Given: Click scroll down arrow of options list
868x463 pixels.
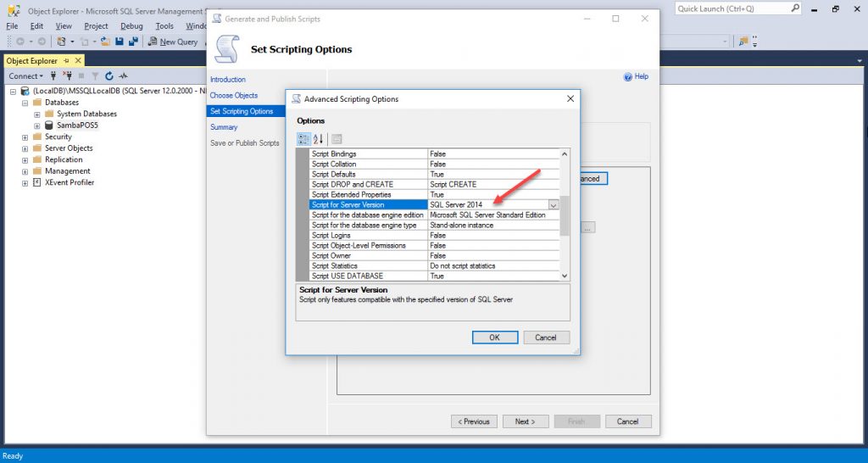Looking at the screenshot, I should (x=565, y=276).
